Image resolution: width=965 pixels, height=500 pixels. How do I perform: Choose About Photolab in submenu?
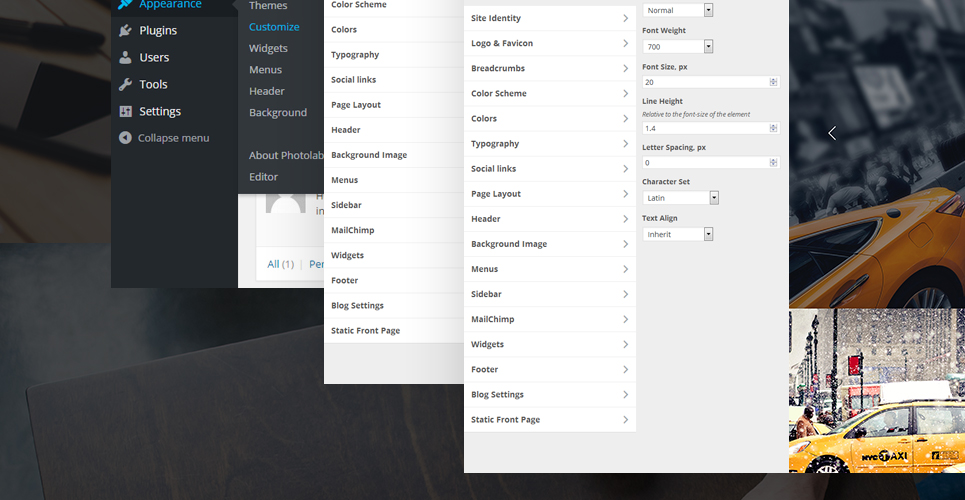point(286,155)
